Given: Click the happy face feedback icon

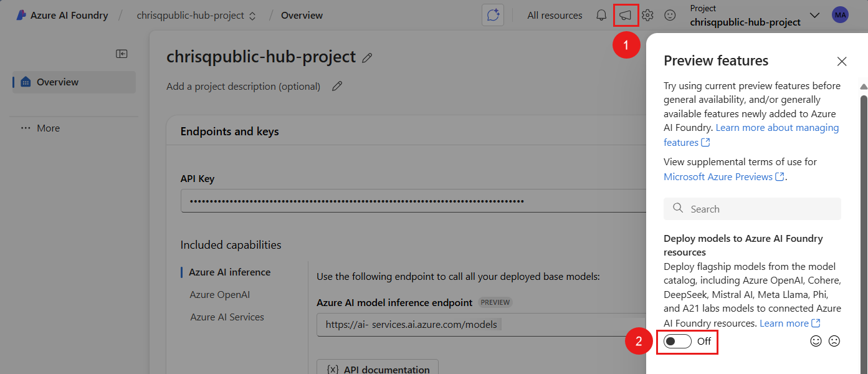Looking at the screenshot, I should tap(816, 341).
